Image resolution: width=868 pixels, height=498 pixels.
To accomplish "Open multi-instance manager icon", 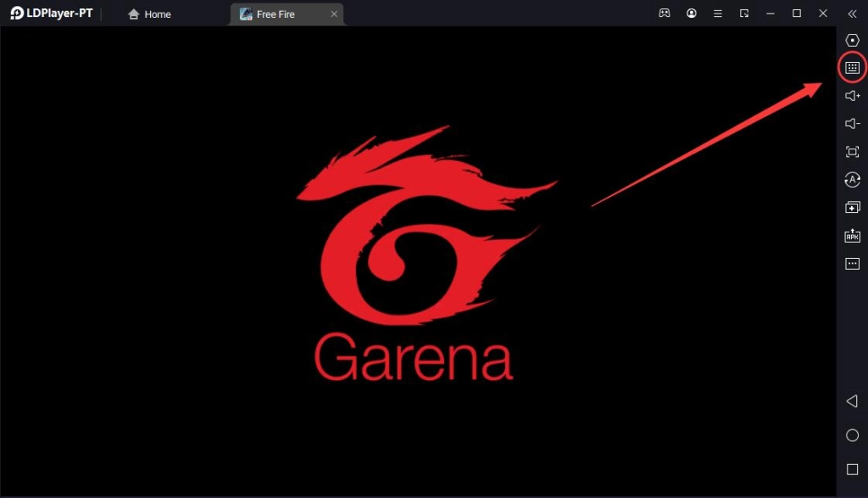I will click(852, 207).
